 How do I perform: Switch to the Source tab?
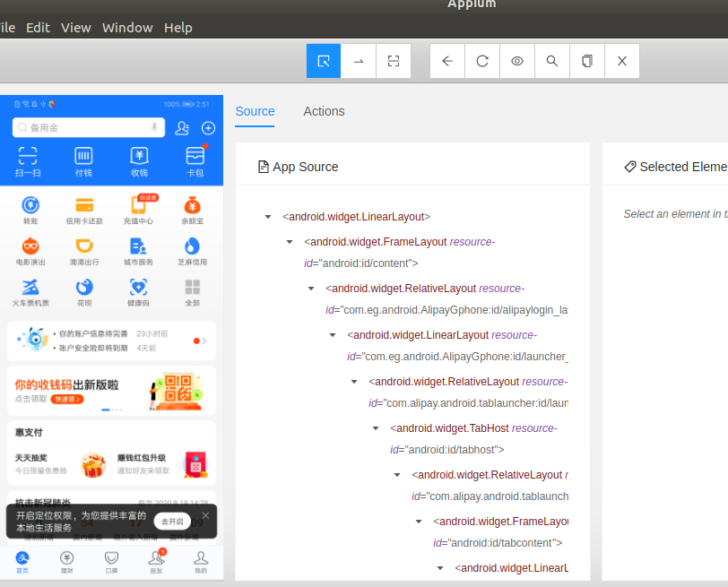click(255, 111)
